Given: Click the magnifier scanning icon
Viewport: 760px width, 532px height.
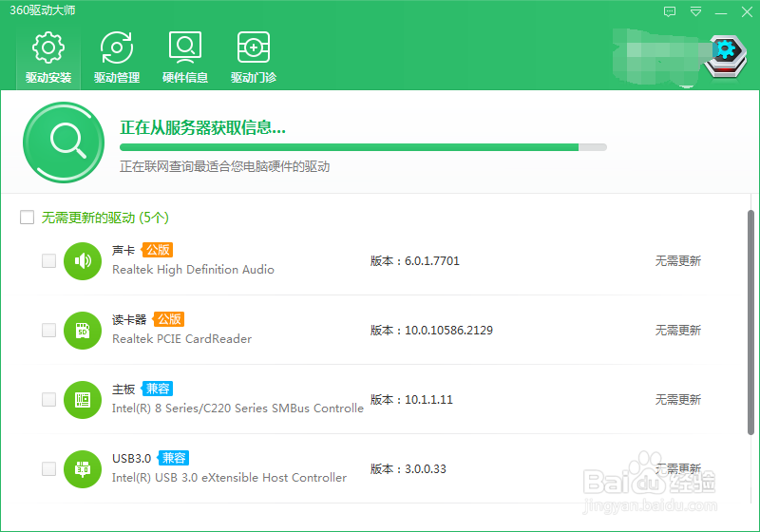Looking at the screenshot, I should coord(64,142).
